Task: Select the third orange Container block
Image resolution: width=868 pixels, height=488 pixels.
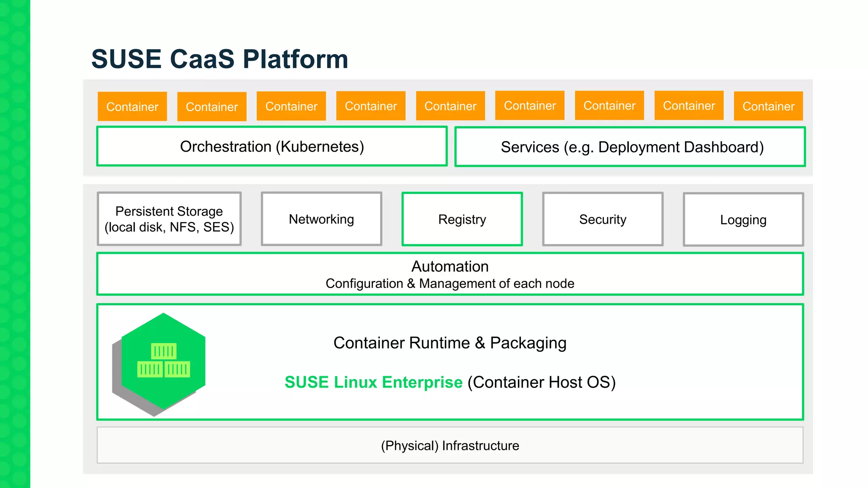Action: pyautogui.click(x=291, y=106)
